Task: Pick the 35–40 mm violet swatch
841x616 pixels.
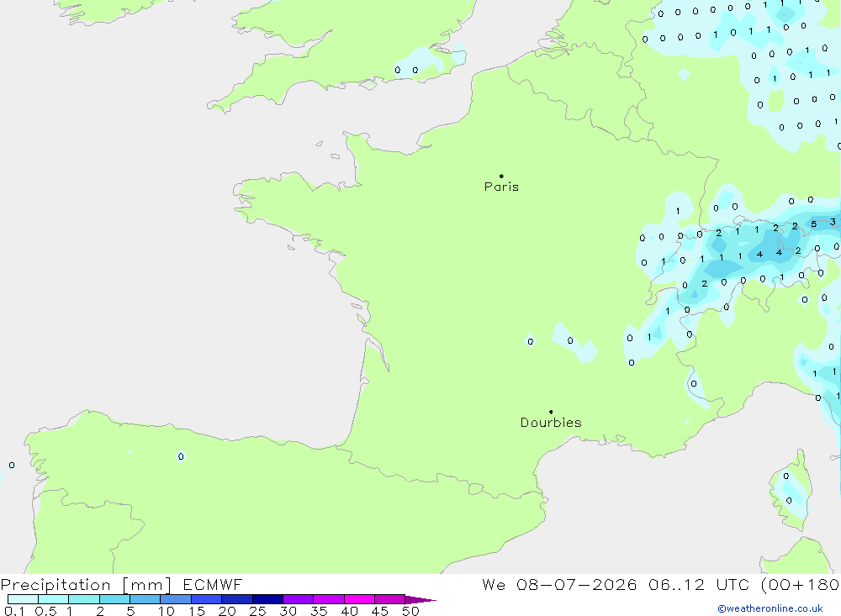Action: coord(329,599)
